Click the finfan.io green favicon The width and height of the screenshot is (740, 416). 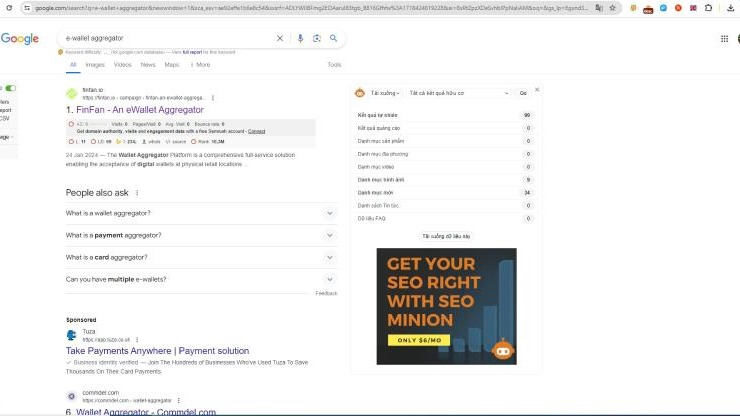click(72, 93)
